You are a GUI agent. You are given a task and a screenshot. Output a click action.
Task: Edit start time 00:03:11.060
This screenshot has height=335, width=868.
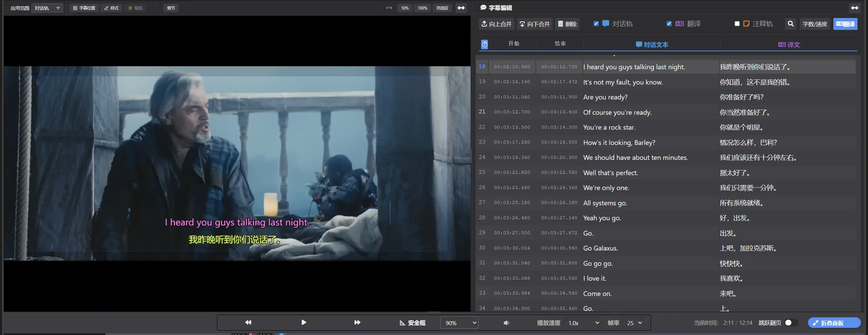tap(512, 97)
